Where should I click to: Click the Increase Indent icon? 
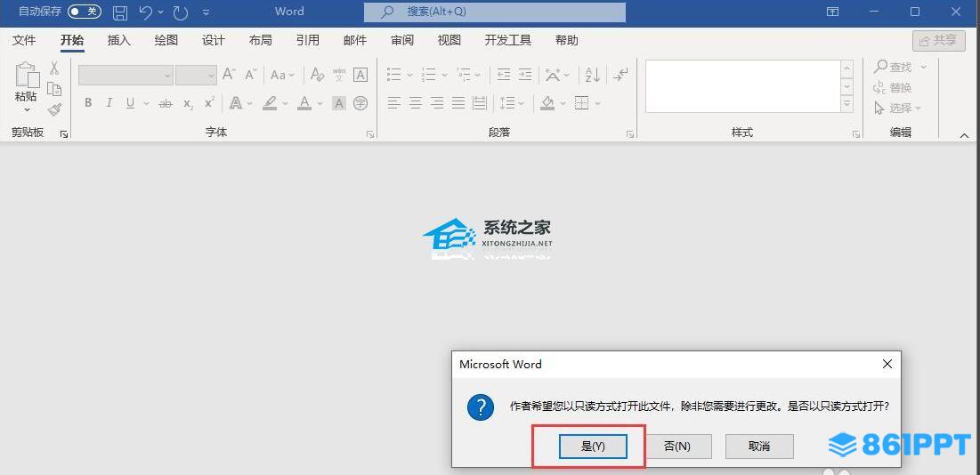(x=526, y=75)
